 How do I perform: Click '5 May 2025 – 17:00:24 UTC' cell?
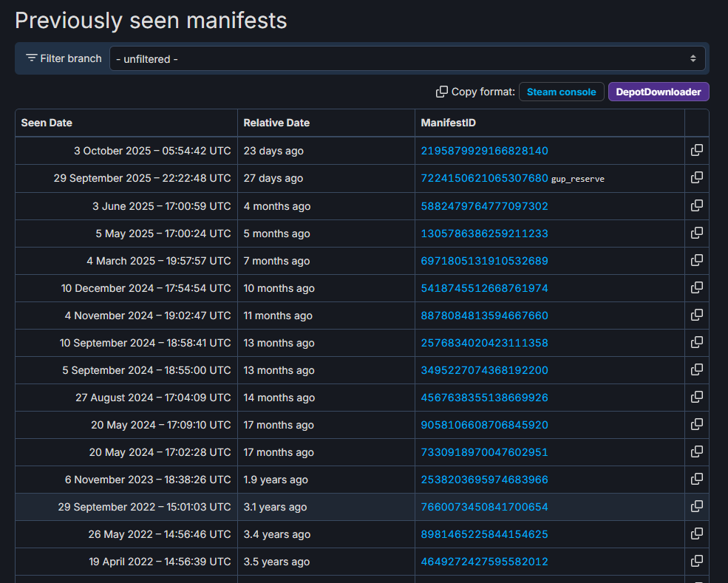tap(126, 233)
